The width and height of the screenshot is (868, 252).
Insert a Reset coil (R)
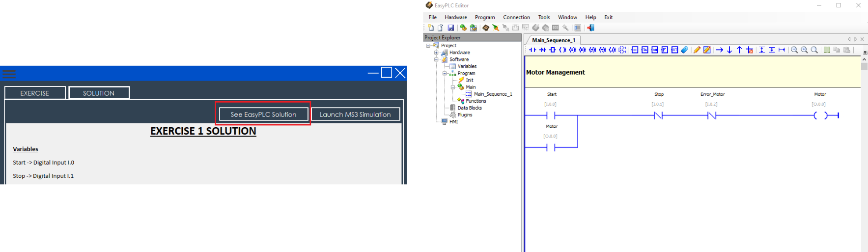(x=583, y=50)
